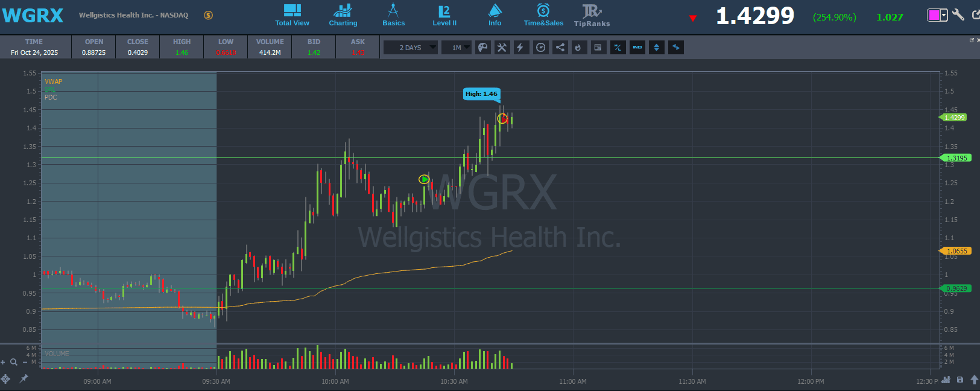Viewport: 980px width, 391px height.
Task: Click the red circle marker near high
Action: (502, 118)
